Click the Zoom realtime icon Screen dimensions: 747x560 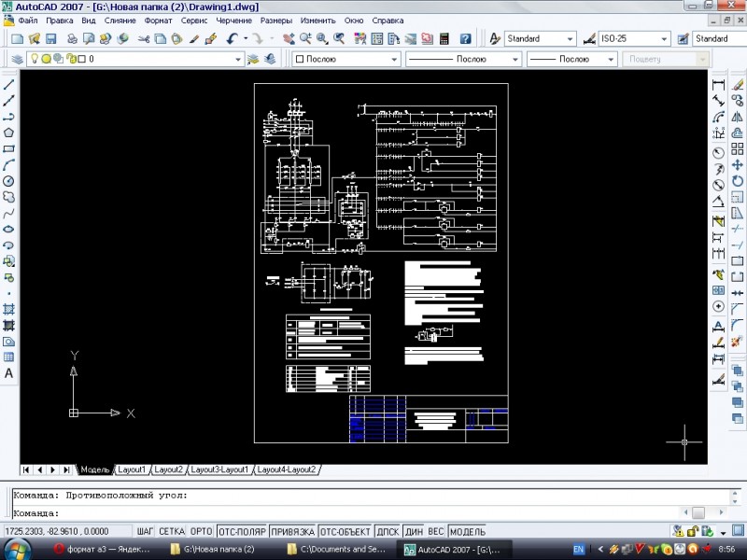(x=305, y=39)
